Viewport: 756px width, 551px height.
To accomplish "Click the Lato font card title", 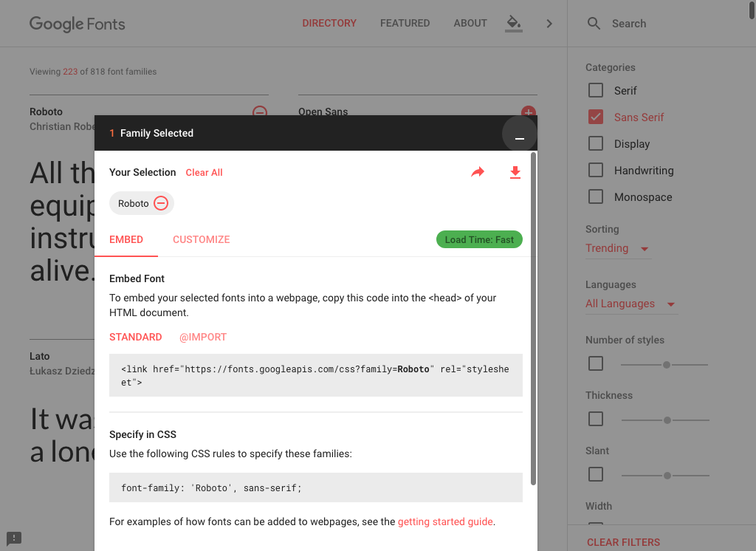I will point(40,356).
